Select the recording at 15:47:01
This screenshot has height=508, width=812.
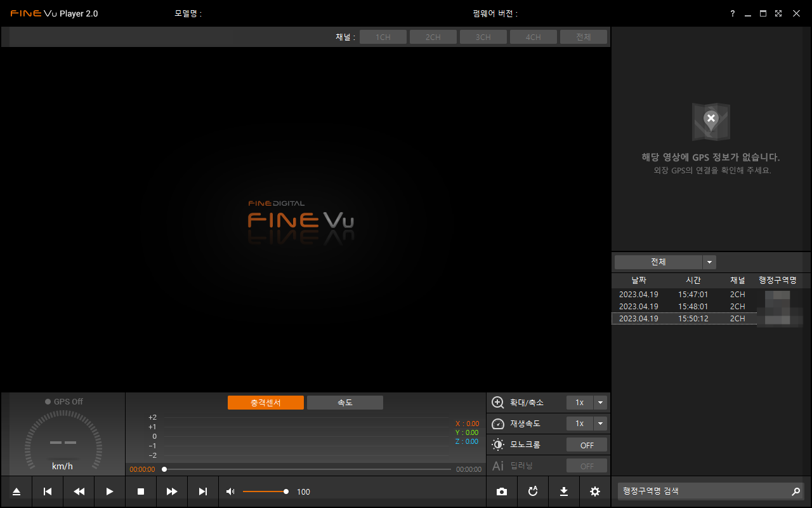(x=707, y=295)
